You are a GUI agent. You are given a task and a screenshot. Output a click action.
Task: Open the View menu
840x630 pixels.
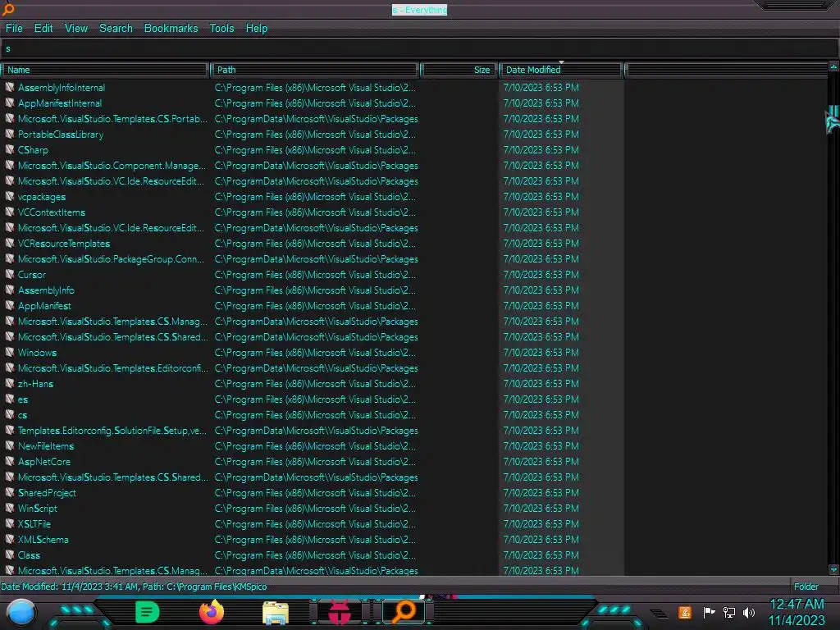[x=76, y=29]
